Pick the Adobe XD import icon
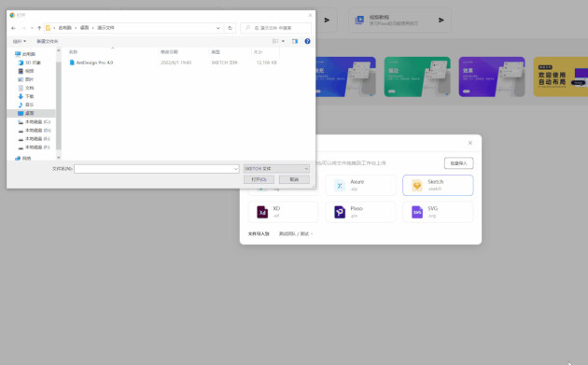 (262, 212)
